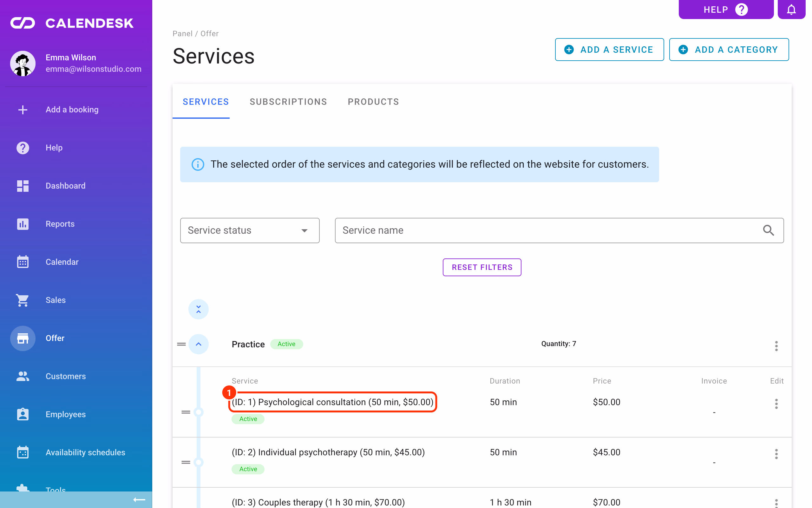Viewport: 812px width, 508px height.
Task: Click the Add a Category button
Action: [x=729, y=50]
